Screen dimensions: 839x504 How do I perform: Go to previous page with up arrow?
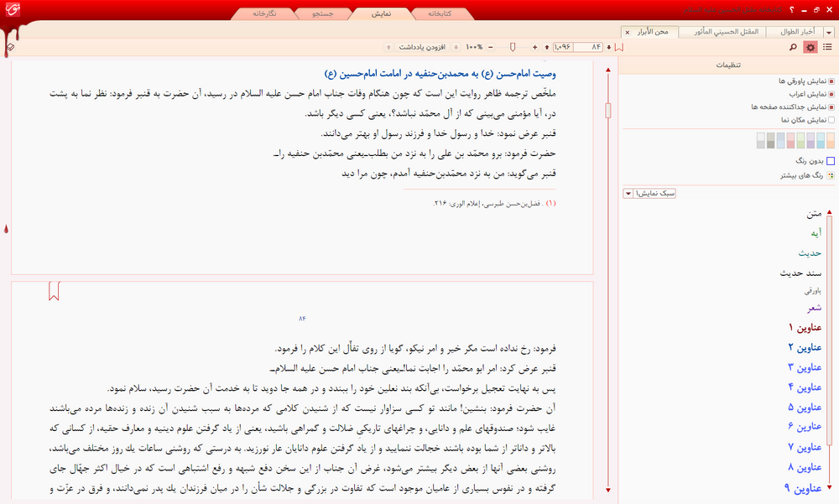[x=546, y=47]
